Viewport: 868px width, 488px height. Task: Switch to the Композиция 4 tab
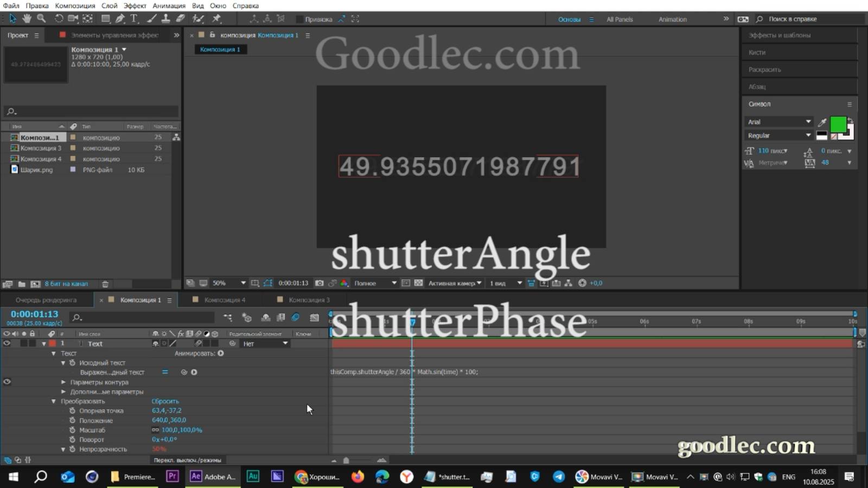click(224, 299)
